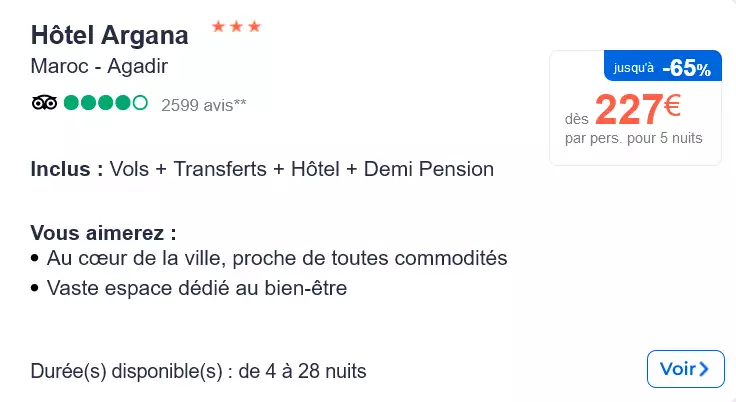Click the par pers. pour 5 nuits text
The width and height of the screenshot is (736, 402).
click(x=633, y=139)
